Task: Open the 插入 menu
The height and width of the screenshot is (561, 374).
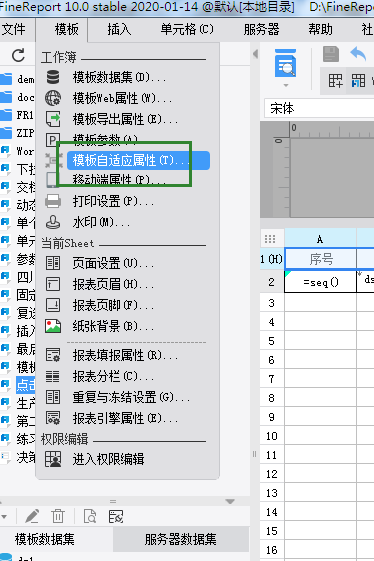Action: (x=119, y=29)
